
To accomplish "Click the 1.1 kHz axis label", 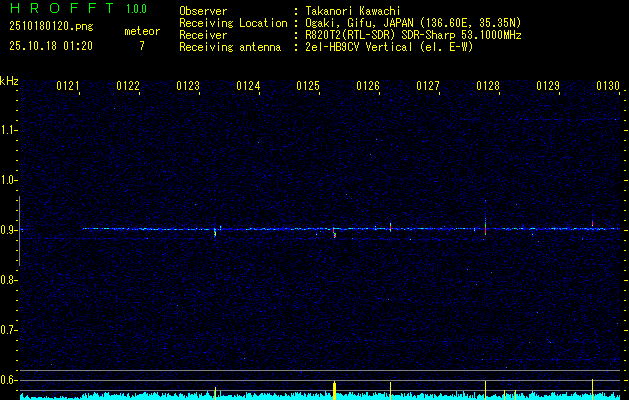I will click(7, 130).
